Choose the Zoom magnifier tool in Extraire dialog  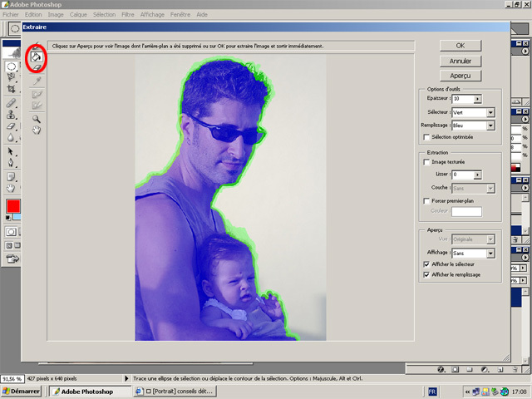37,119
